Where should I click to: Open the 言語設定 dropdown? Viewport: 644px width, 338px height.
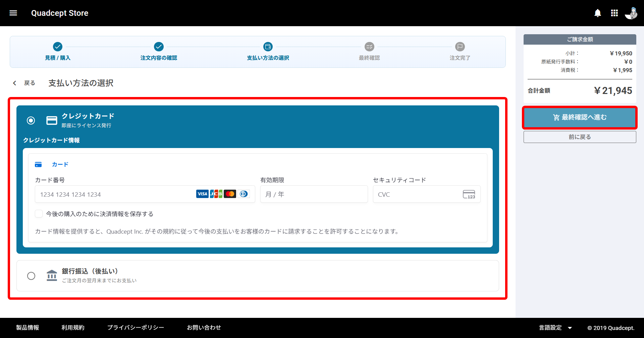(555, 328)
